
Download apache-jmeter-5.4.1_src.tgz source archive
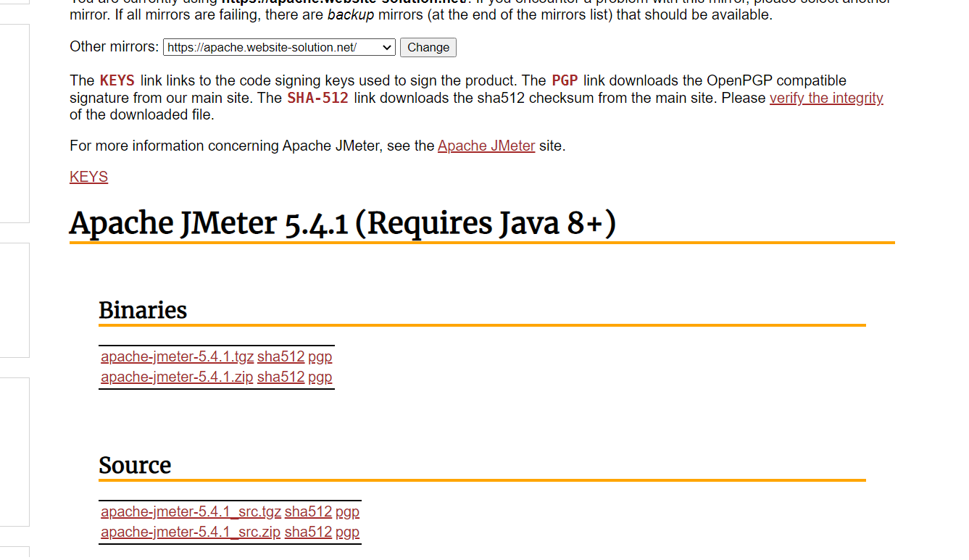(x=191, y=511)
